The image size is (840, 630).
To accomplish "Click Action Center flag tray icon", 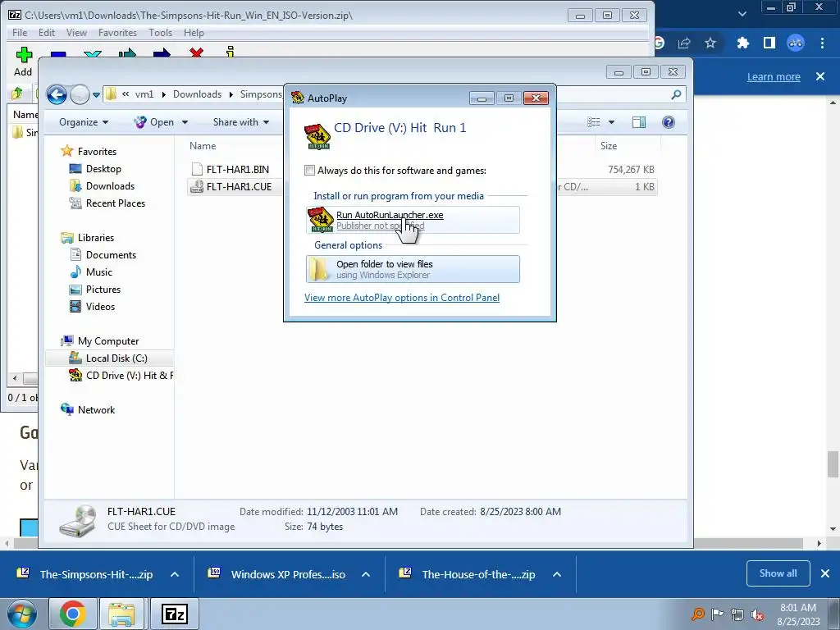I will 717,614.
